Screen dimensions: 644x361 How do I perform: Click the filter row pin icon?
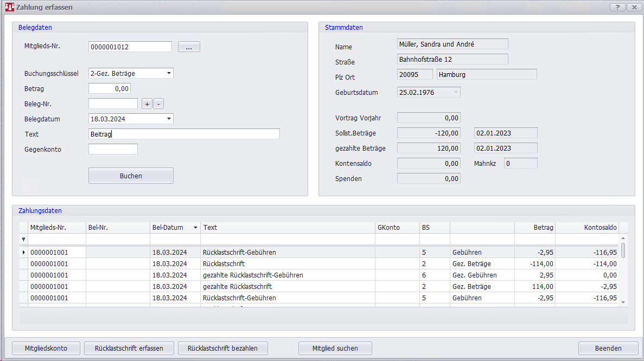[23, 239]
